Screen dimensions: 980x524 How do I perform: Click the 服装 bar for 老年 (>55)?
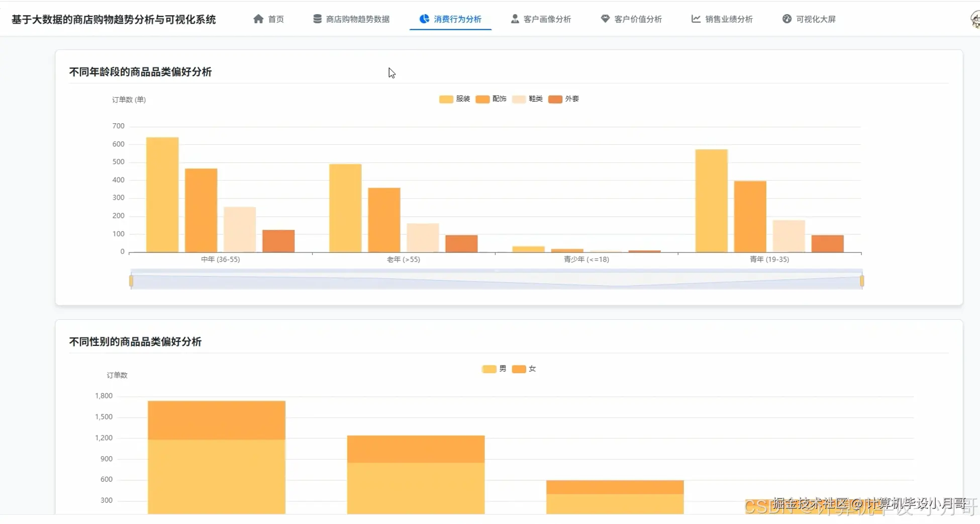coord(345,208)
